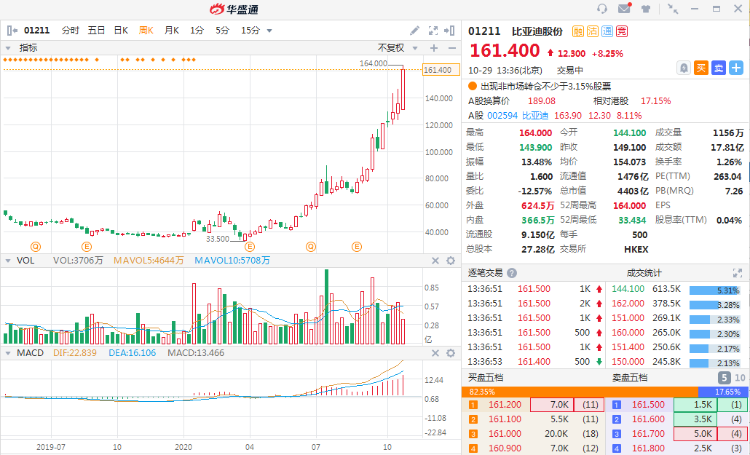The height and width of the screenshot is (455, 750).
Task: Click the 买盘五档 header label
Action: [x=485, y=378]
